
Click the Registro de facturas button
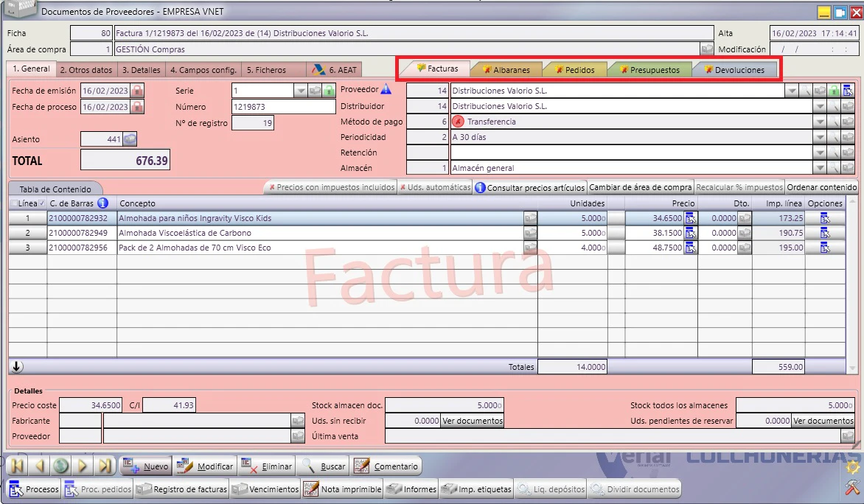[x=182, y=489]
